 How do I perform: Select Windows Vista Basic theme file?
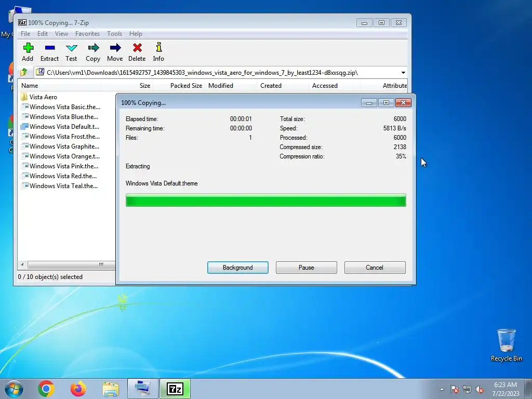61,107
